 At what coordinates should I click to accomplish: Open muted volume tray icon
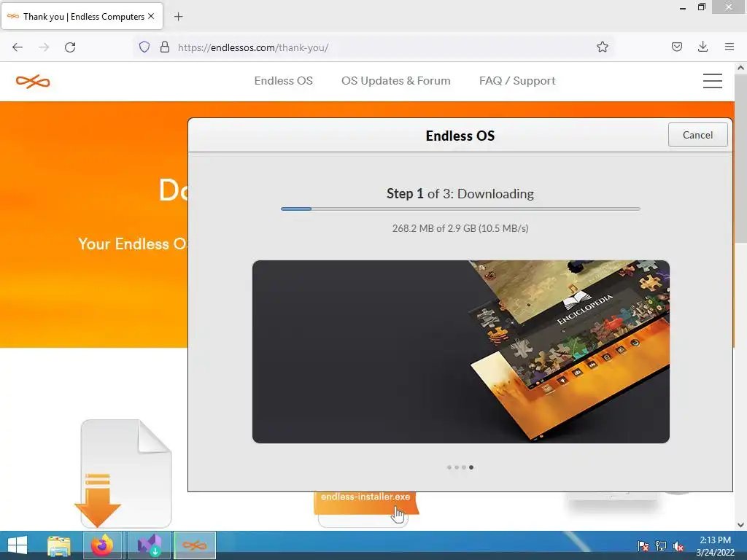point(678,546)
